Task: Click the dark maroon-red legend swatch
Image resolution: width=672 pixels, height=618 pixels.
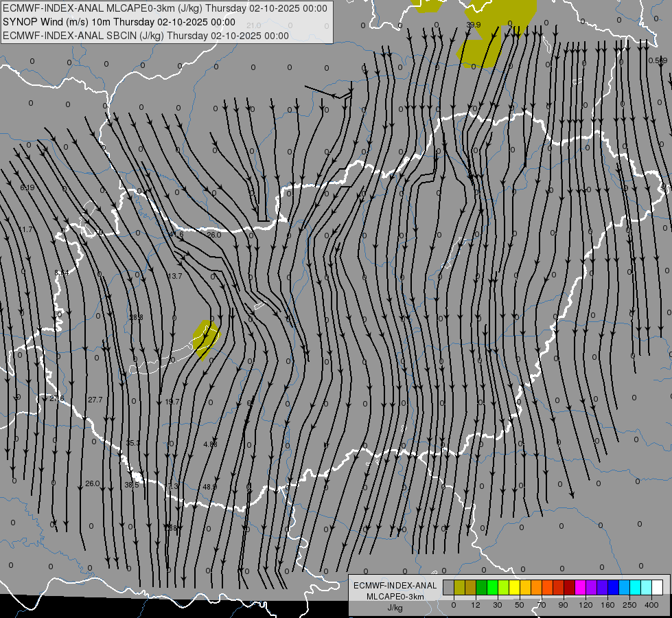Action: coord(570,587)
